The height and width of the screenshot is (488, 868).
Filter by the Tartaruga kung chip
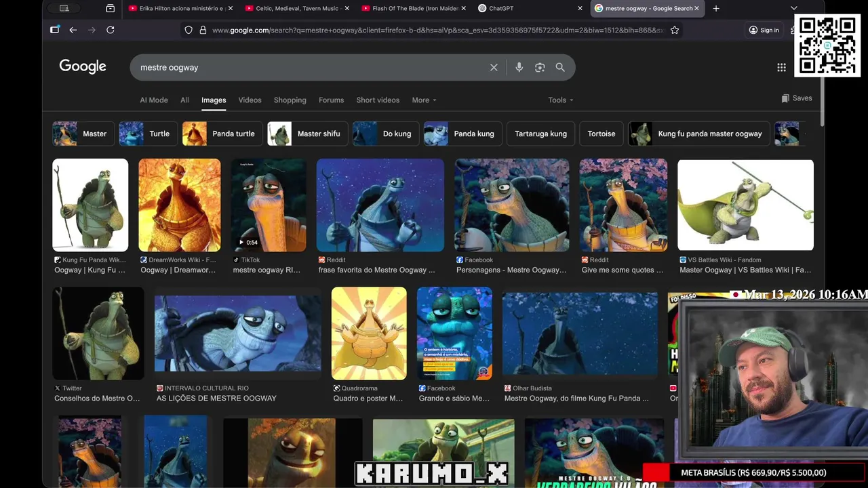[540, 134]
